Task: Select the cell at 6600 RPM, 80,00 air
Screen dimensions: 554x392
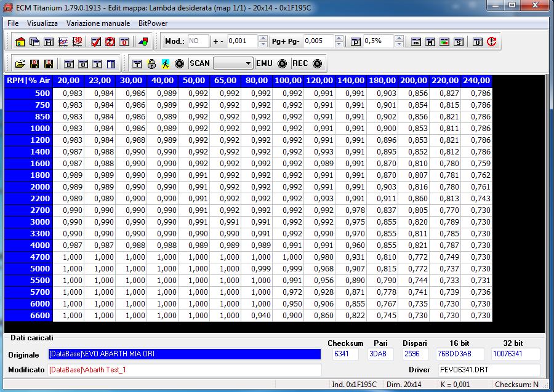Action: (257, 315)
